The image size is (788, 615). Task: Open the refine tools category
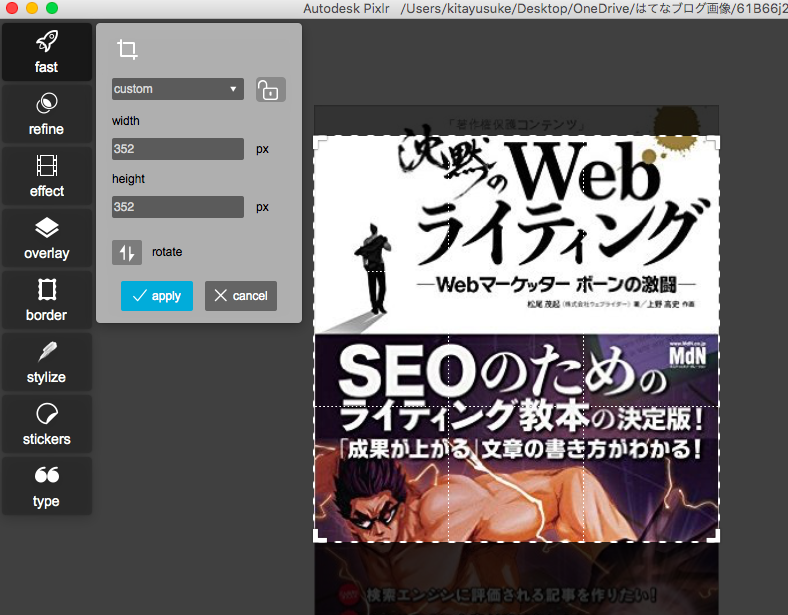coord(47,114)
